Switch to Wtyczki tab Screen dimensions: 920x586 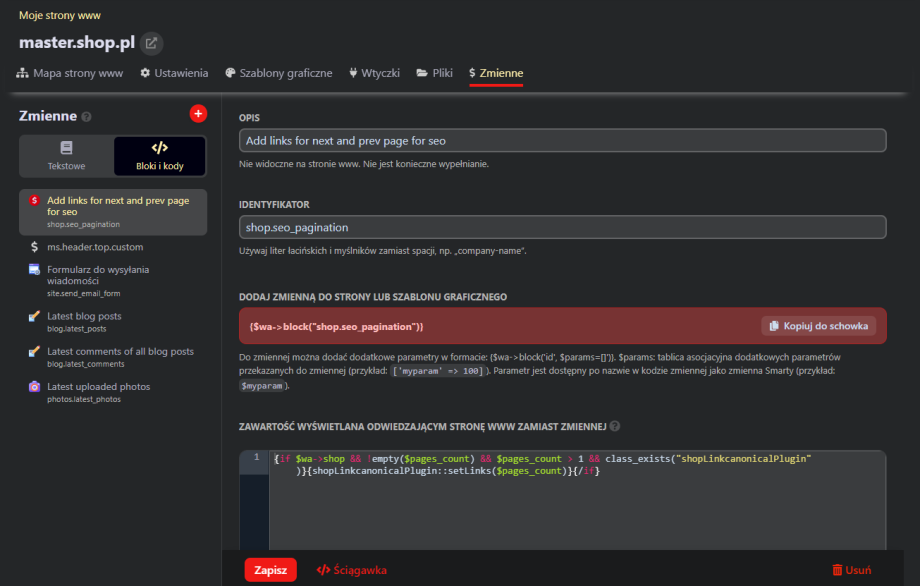click(x=374, y=73)
